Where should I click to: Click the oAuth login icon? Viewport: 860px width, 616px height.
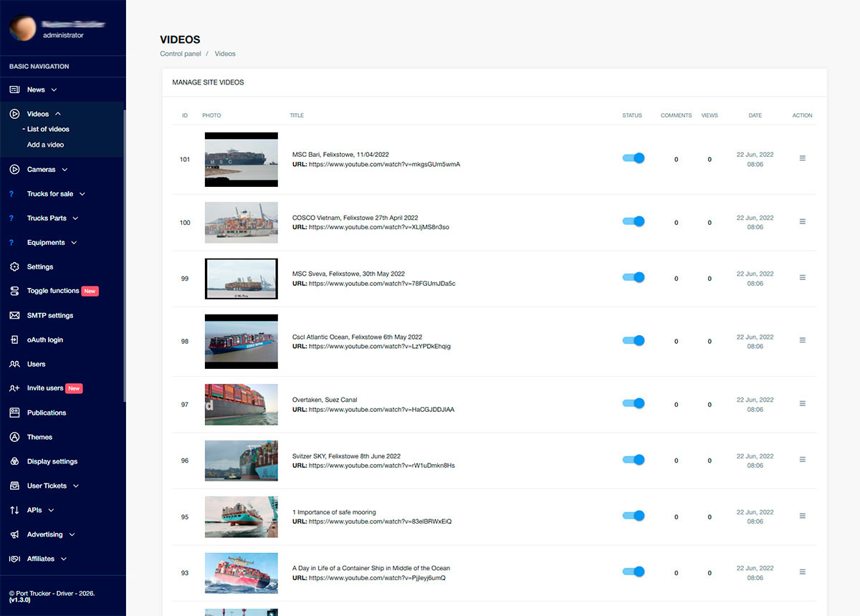tap(14, 340)
